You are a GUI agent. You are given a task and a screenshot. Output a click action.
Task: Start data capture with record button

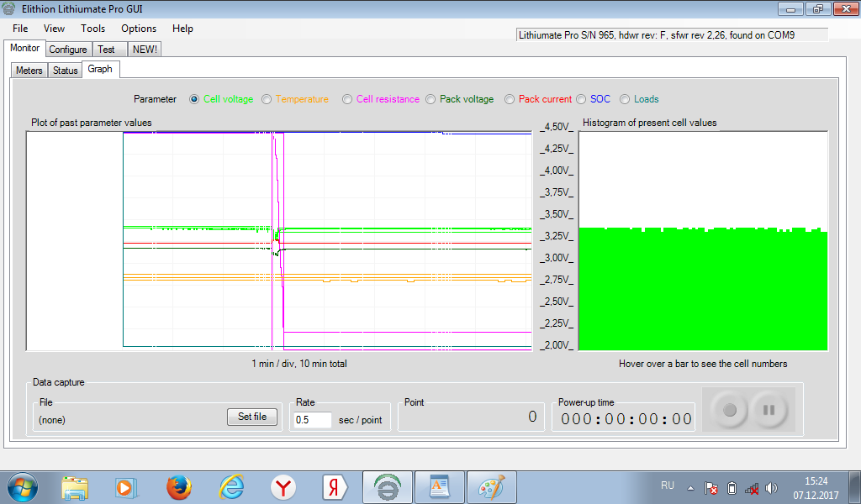(729, 410)
